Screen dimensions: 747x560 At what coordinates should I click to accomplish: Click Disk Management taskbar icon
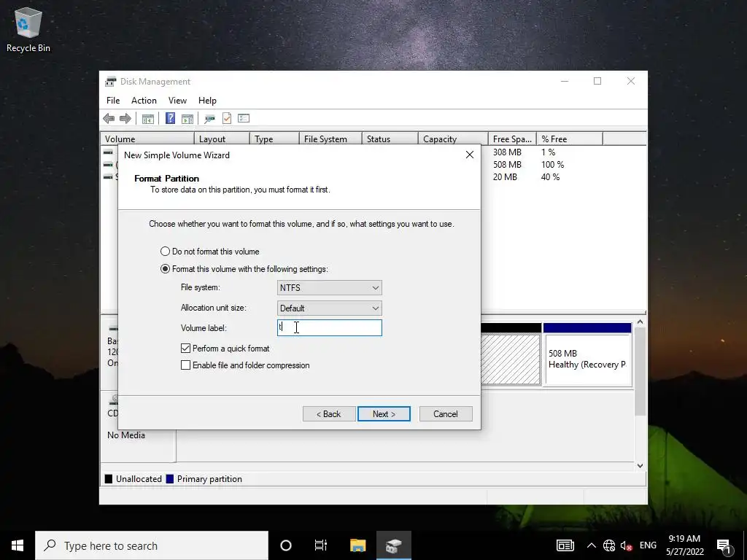coord(393,545)
